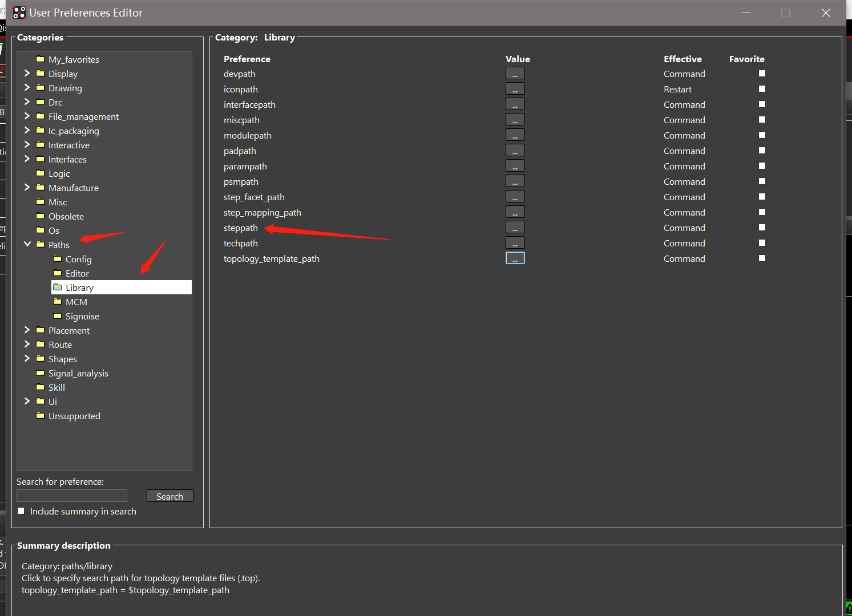
Task: Open the modulepath value browse button
Action: click(515, 135)
